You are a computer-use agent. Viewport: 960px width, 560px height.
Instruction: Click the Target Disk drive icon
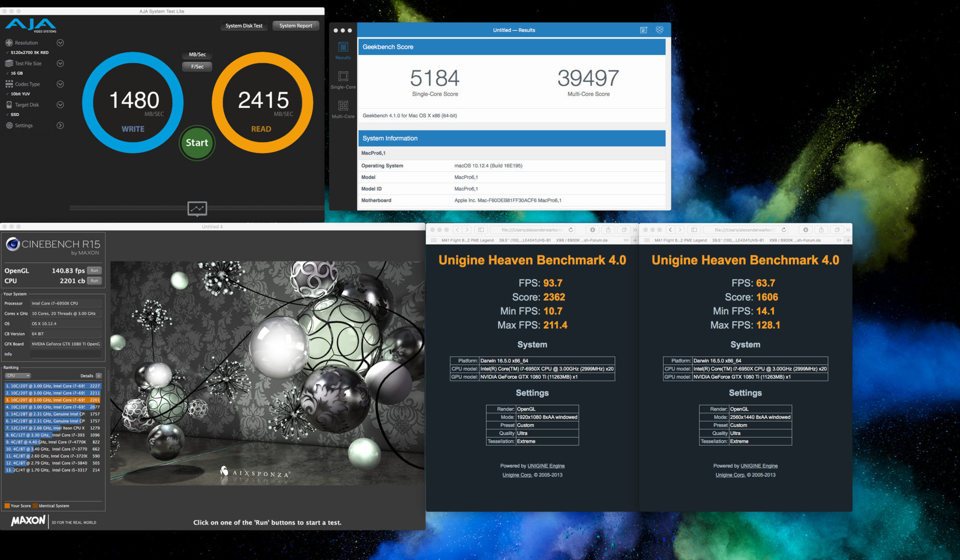[x=9, y=105]
